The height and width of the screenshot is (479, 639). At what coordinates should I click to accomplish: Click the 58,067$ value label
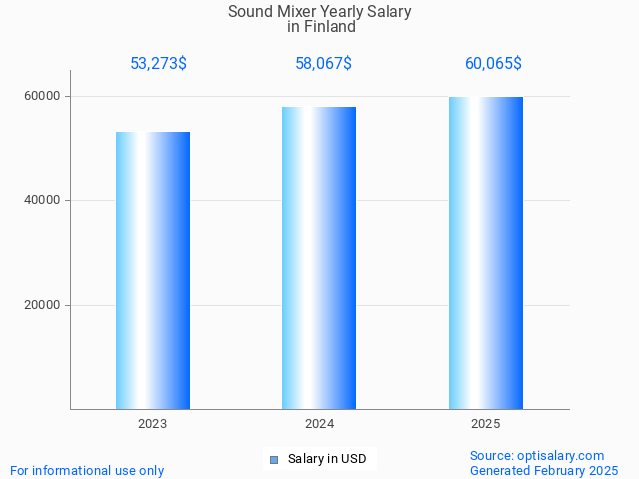tap(323, 64)
